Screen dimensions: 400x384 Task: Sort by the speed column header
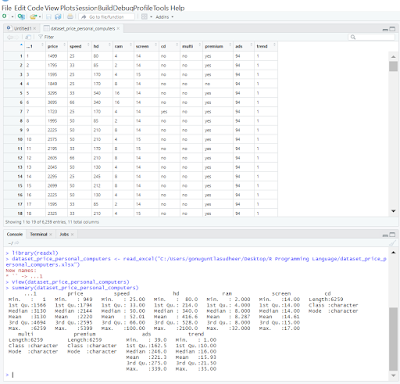[x=79, y=46]
